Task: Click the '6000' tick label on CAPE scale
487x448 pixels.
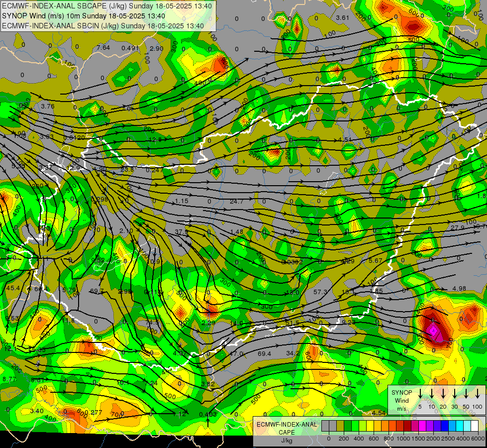Action: tap(478, 439)
